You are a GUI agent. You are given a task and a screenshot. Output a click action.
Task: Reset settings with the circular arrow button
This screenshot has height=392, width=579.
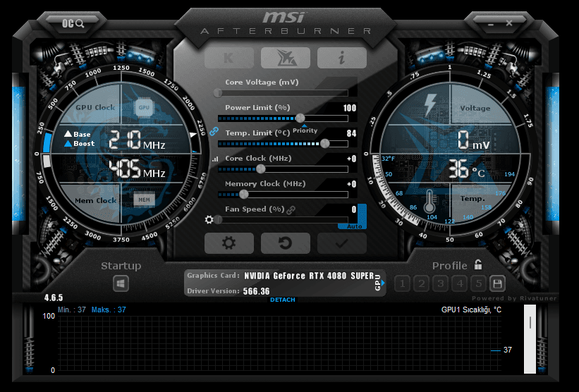(x=285, y=243)
